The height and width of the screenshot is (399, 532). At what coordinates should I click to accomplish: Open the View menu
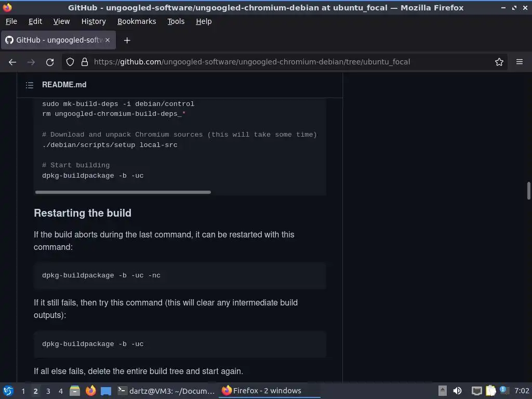pyautogui.click(x=61, y=21)
